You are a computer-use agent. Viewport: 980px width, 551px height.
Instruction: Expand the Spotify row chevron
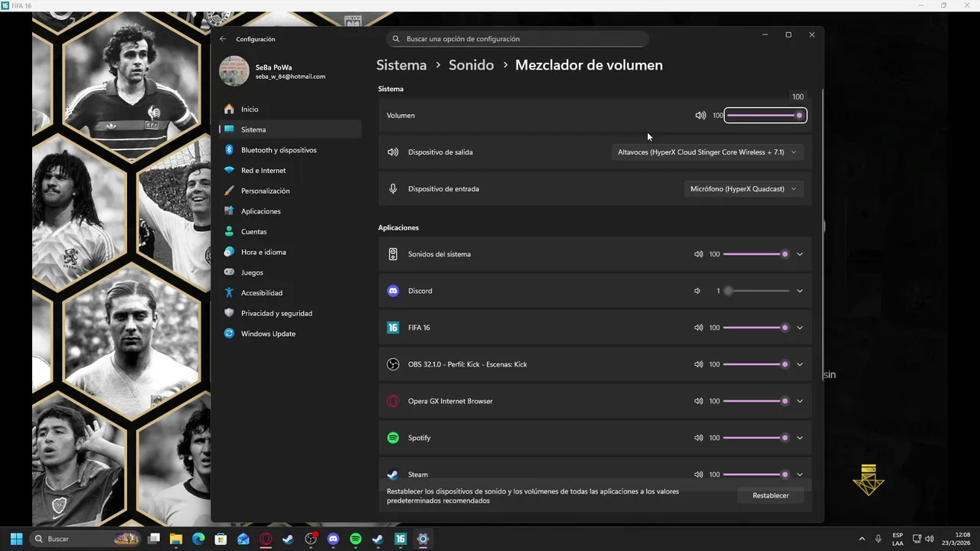coord(799,438)
